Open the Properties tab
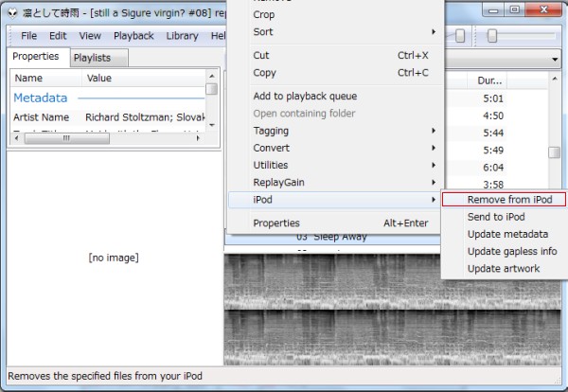Viewport: 568px width, 392px height. [x=36, y=57]
